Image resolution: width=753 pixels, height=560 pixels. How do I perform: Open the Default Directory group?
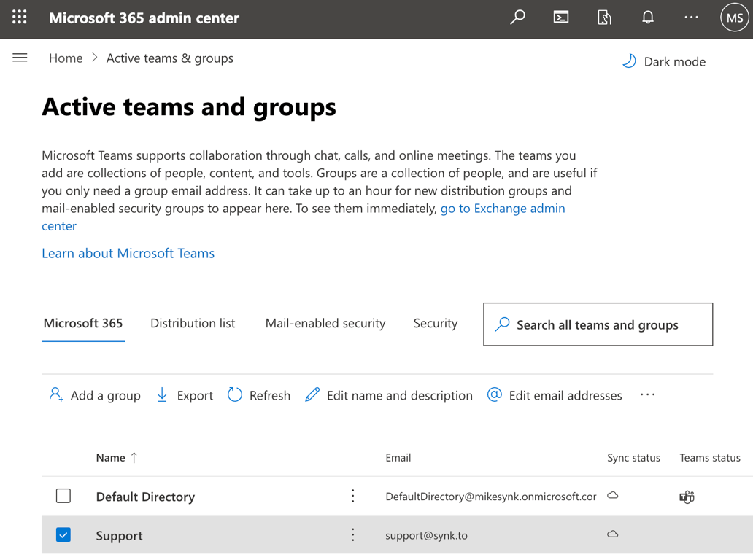[x=145, y=497]
